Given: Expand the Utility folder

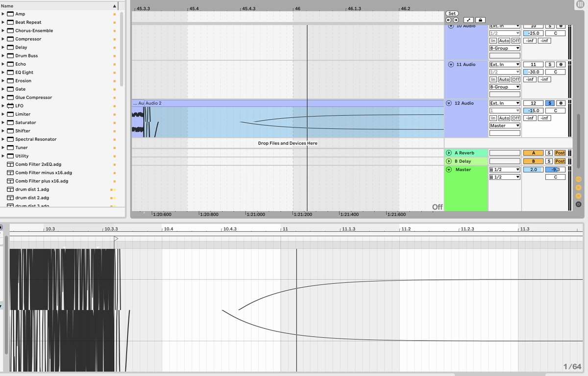Looking at the screenshot, I should click(3, 156).
